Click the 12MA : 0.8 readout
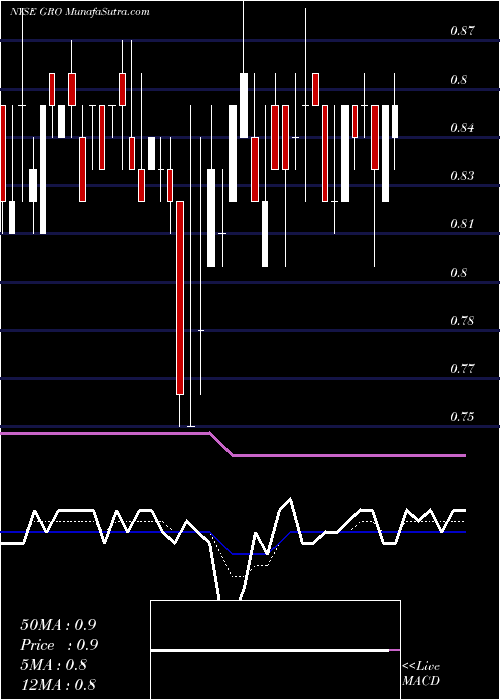 [58, 685]
